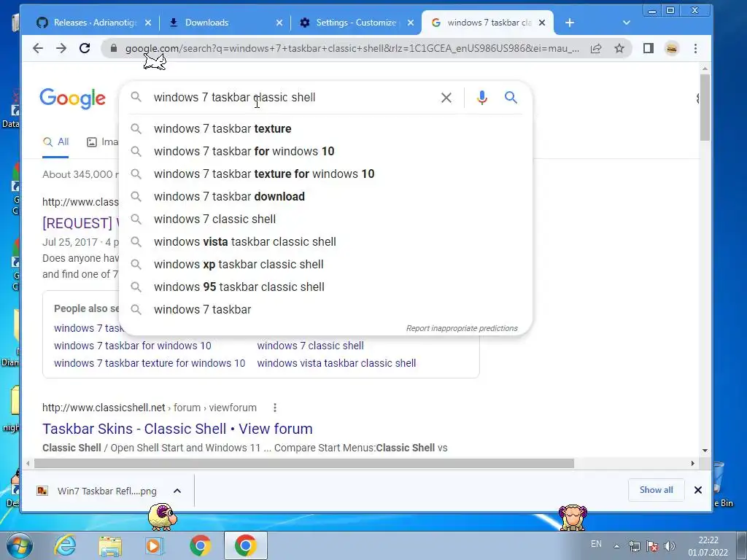Viewport: 747px width, 560px height.
Task: Choose suggestion 'windows 7 taskbar for windows 10'
Action: (325, 152)
